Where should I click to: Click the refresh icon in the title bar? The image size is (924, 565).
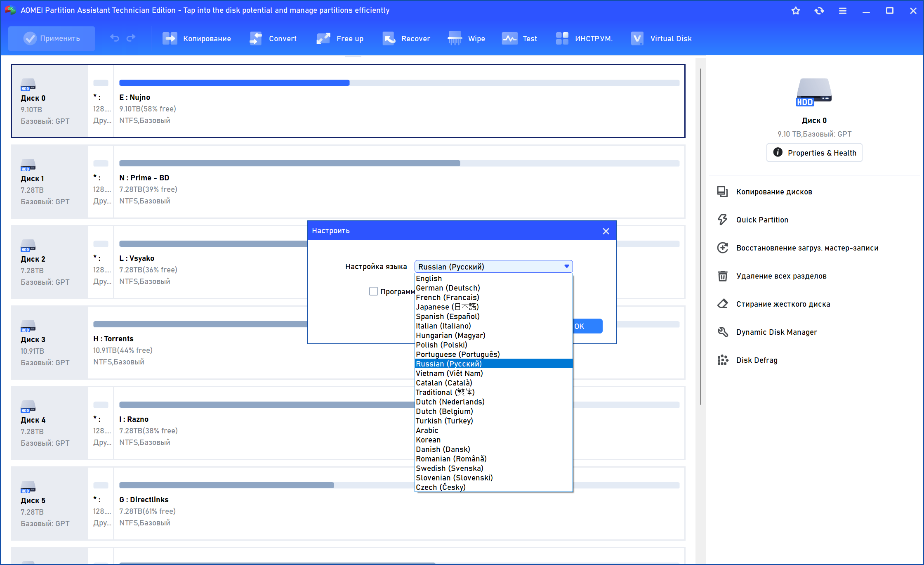pos(819,11)
